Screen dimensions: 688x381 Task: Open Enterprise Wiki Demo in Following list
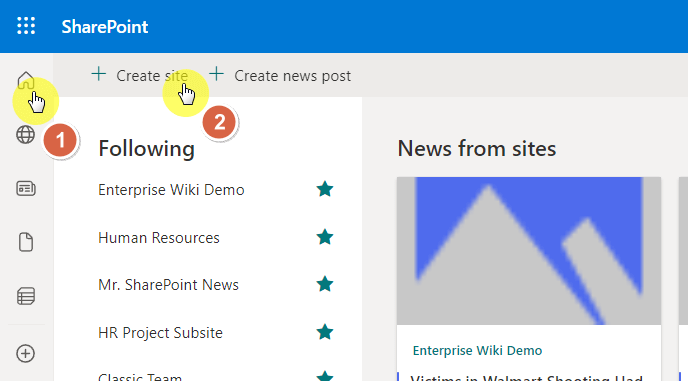[171, 190]
